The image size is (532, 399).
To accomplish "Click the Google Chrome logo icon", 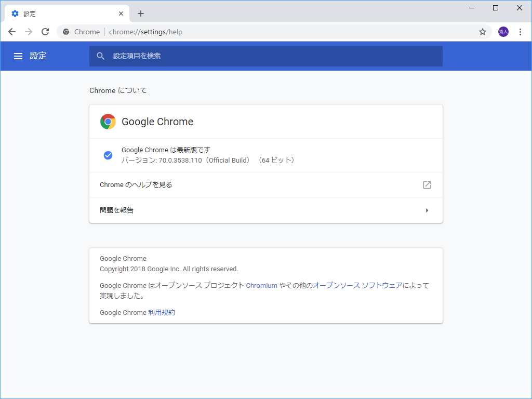I will 108,121.
